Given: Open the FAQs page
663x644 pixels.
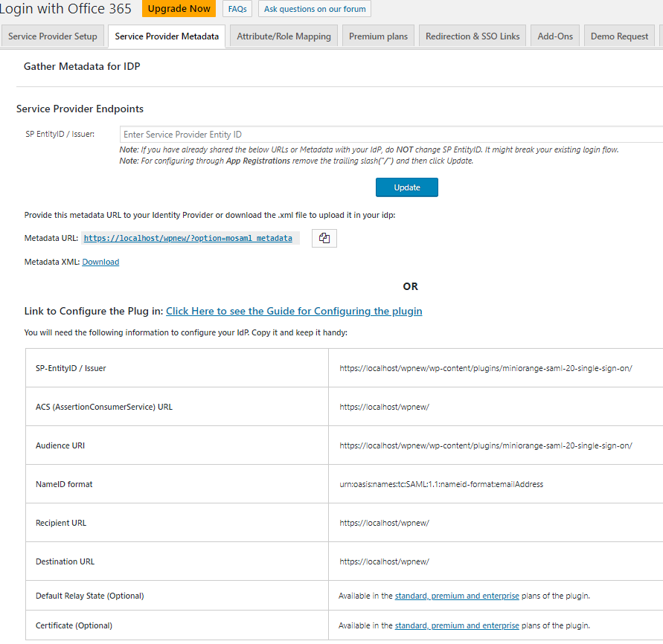Looking at the screenshot, I should click(237, 10).
